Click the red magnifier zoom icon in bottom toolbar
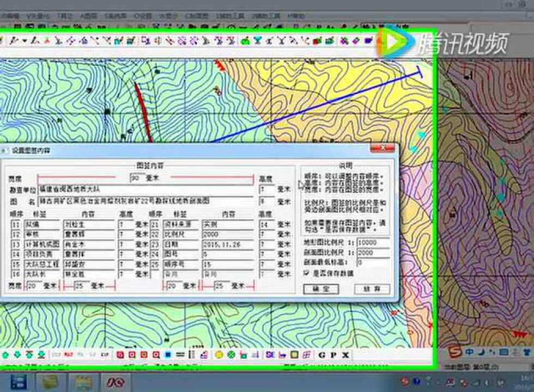The width and height of the screenshot is (534, 392). [156, 355]
